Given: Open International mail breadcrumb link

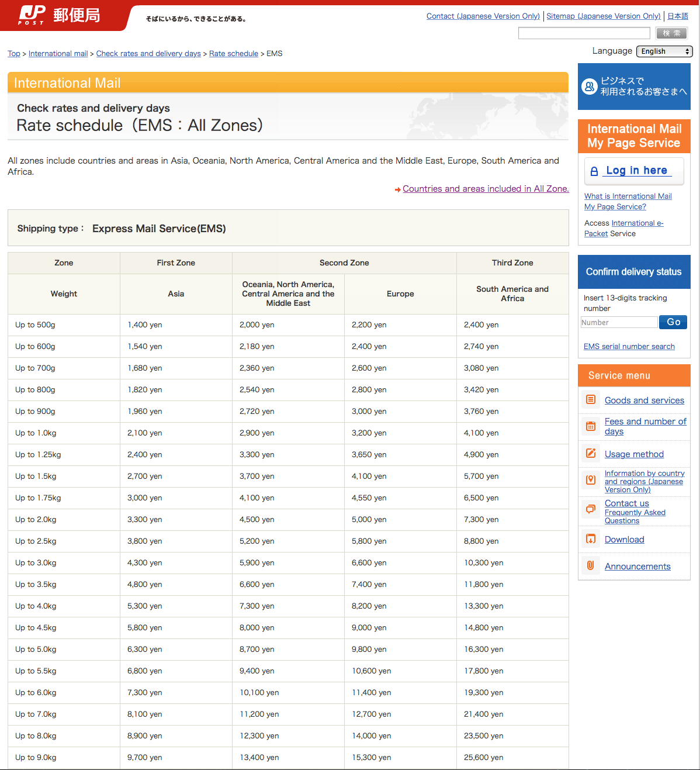Looking at the screenshot, I should pyautogui.click(x=58, y=54).
